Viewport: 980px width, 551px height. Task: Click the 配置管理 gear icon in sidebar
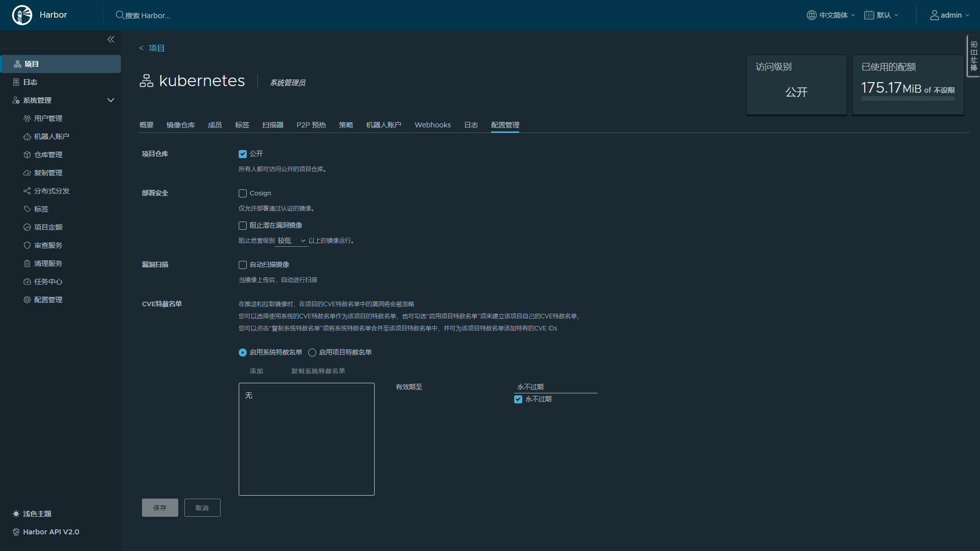coord(27,300)
